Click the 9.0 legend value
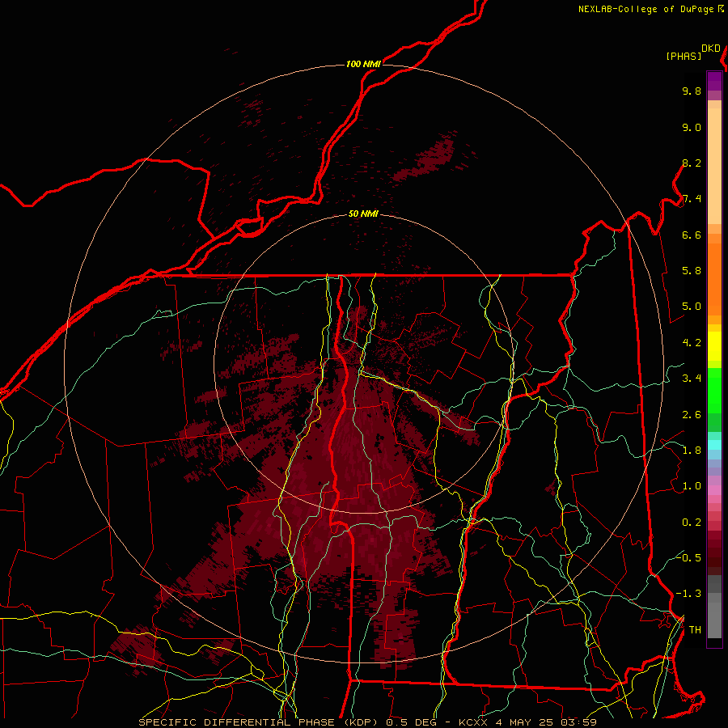The width and height of the screenshot is (728, 728). (692, 127)
